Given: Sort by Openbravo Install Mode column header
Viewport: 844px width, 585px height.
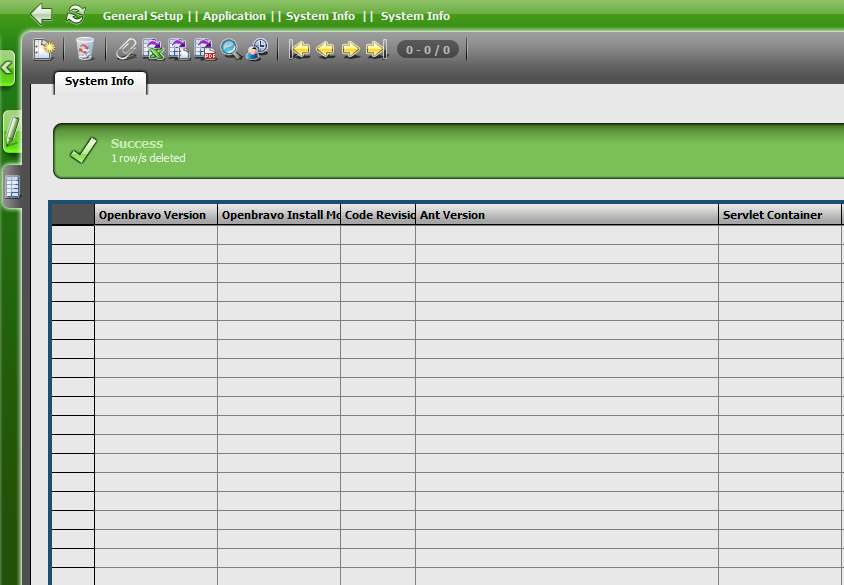Looking at the screenshot, I should (279, 215).
